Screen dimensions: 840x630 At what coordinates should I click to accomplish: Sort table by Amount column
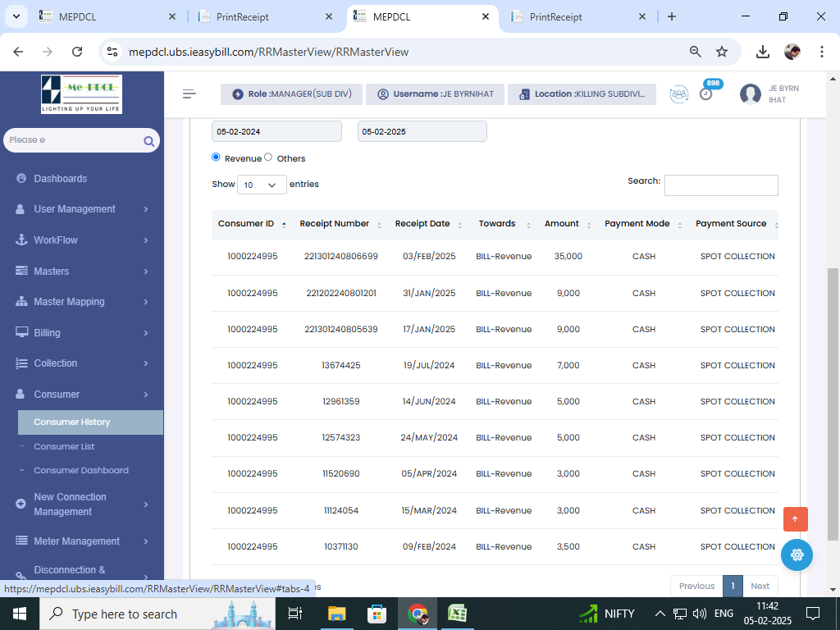[x=568, y=224]
